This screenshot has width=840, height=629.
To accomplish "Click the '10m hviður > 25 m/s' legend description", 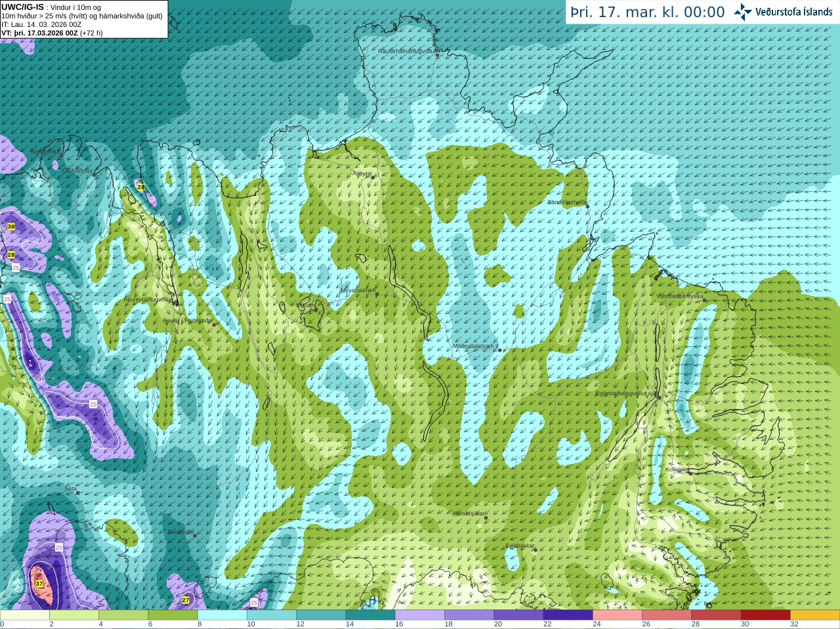I will point(82,16).
